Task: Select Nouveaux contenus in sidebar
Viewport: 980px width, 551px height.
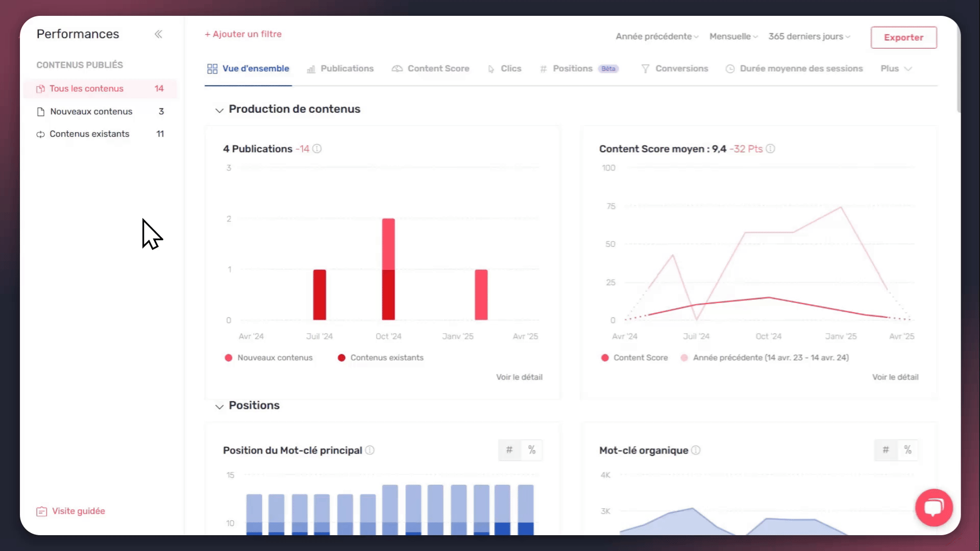Action: coord(100,112)
